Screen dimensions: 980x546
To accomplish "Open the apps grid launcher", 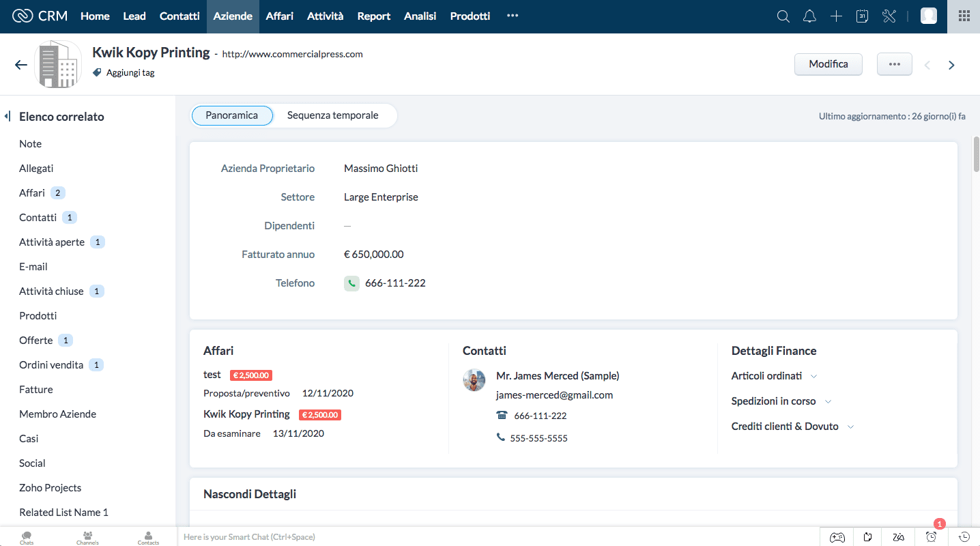I will coord(964,16).
